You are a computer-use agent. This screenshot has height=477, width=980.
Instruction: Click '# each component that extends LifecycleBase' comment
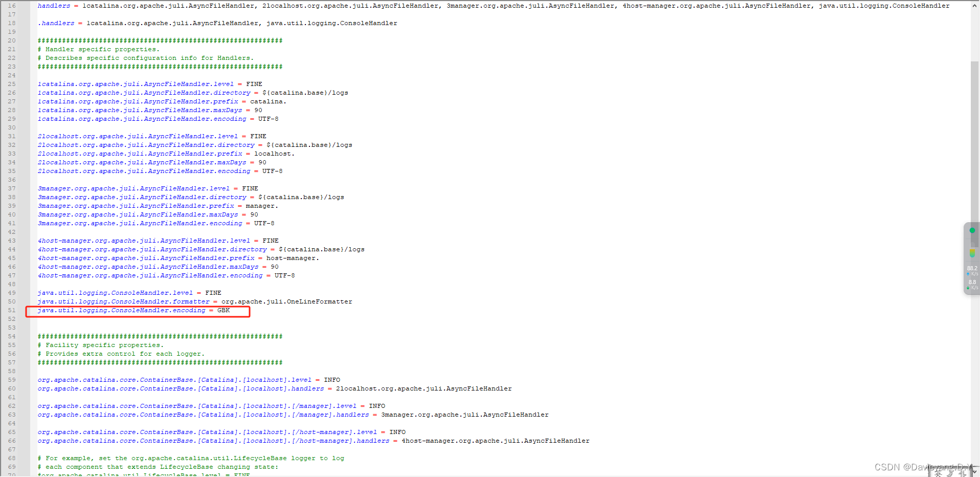tap(158, 467)
